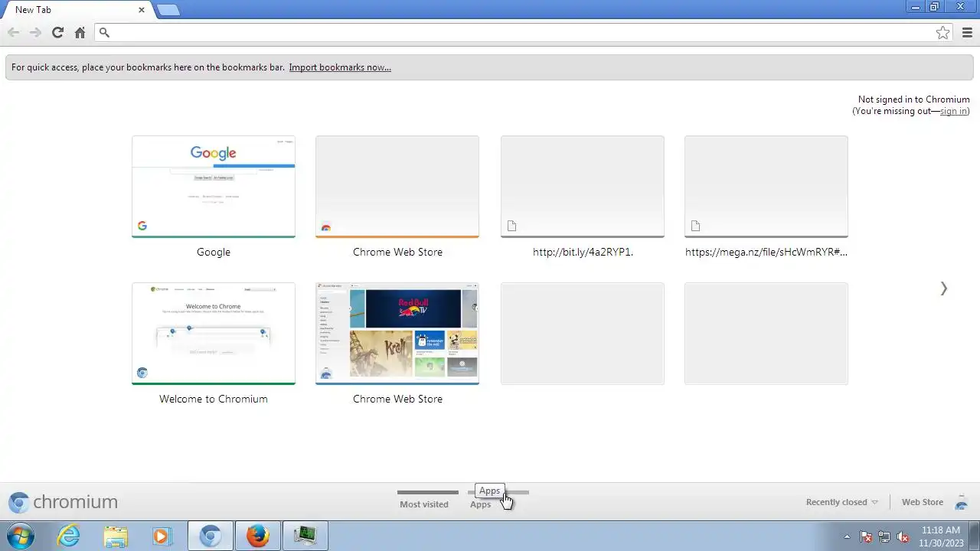
Task: Launch Internet Explorer from the taskbar
Action: pos(69,536)
